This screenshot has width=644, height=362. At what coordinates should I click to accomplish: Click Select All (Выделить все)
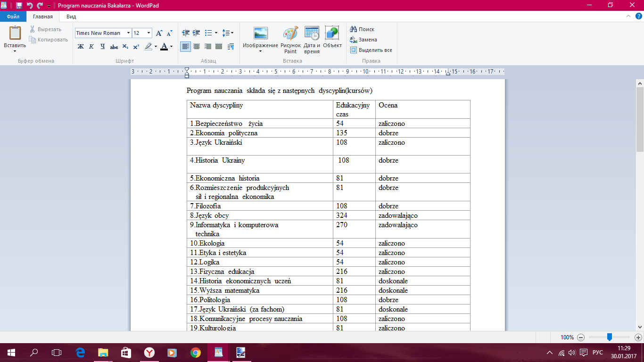[x=371, y=50]
